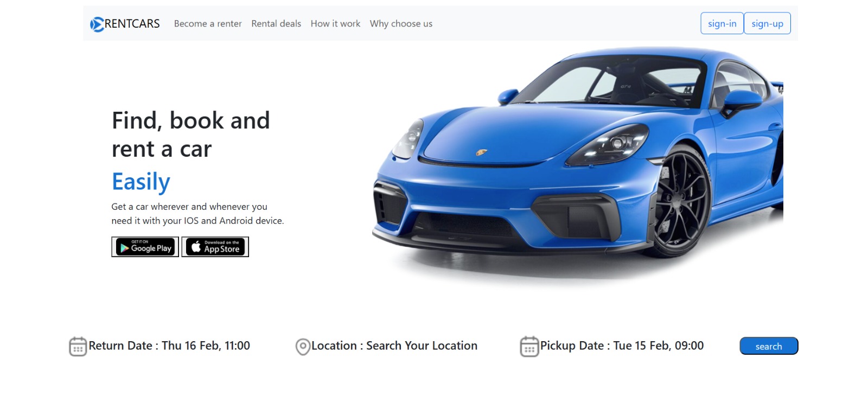Viewport: 868px width, 397px height.
Task: Click the Location pin icon
Action: [303, 347]
